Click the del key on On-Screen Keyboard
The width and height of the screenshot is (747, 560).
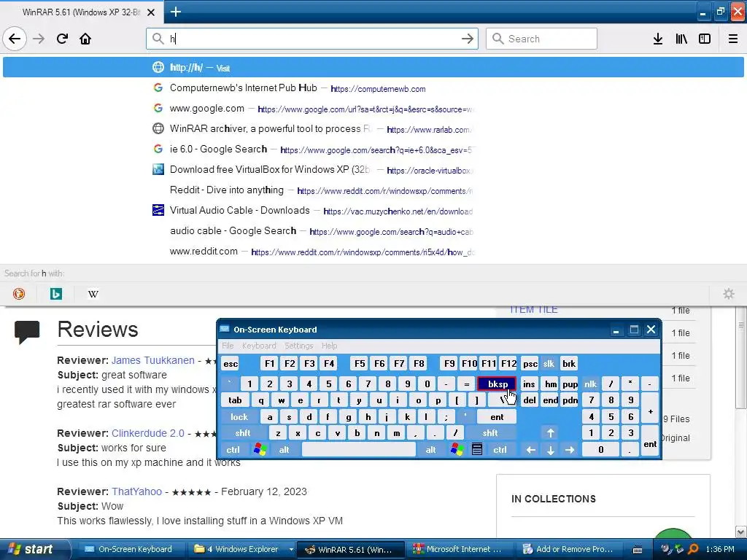click(x=530, y=400)
